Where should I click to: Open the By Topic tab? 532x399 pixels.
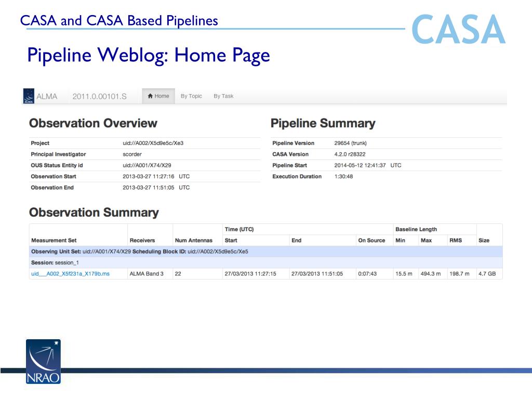click(x=191, y=96)
